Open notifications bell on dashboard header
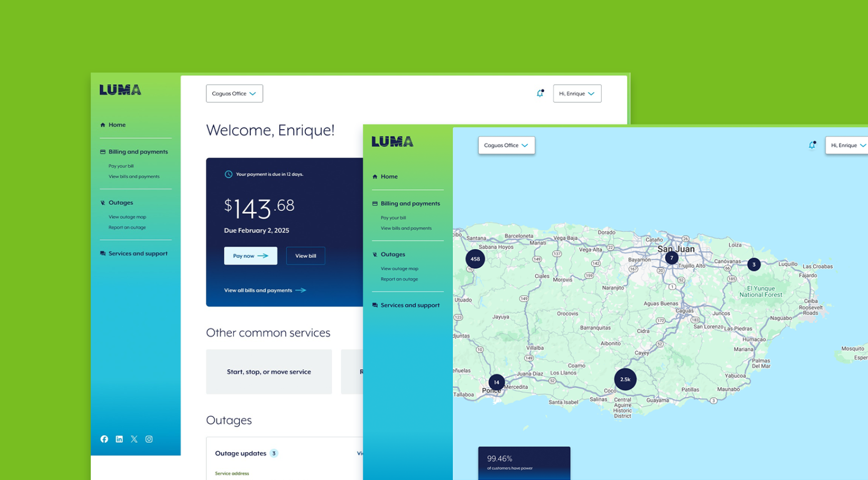This screenshot has width=868, height=480. [540, 93]
